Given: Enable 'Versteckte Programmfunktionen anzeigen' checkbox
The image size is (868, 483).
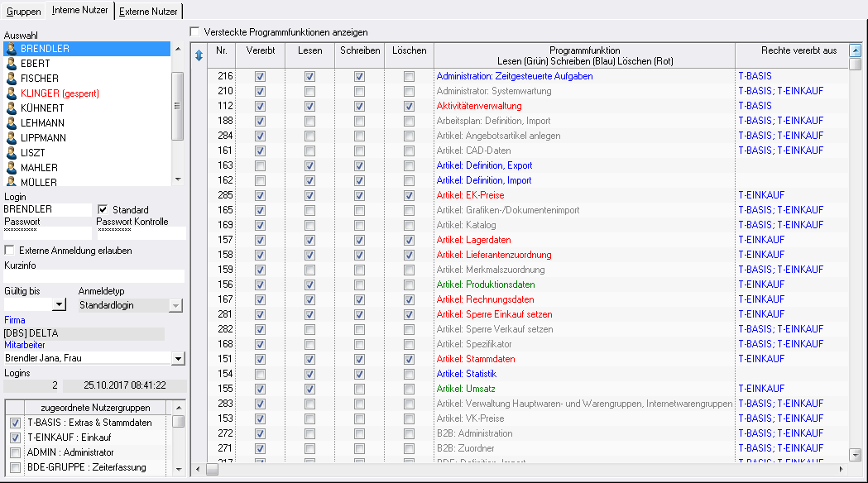Looking at the screenshot, I should point(195,32).
